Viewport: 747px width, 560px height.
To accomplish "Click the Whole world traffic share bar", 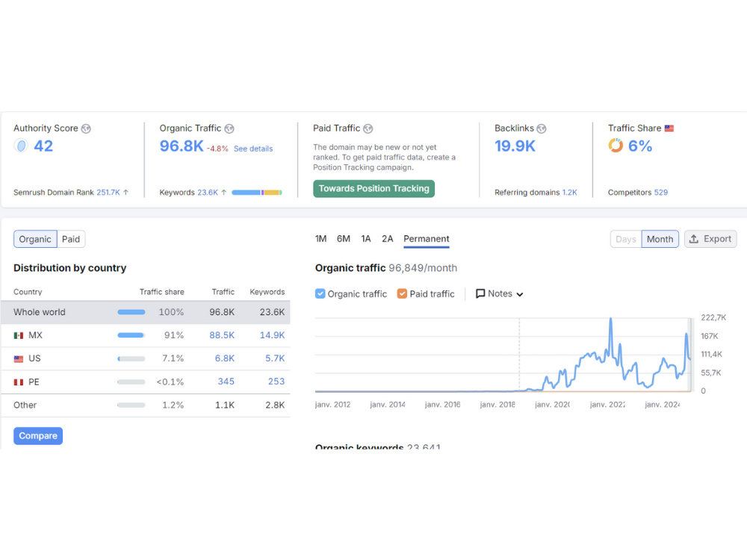I will pos(131,312).
